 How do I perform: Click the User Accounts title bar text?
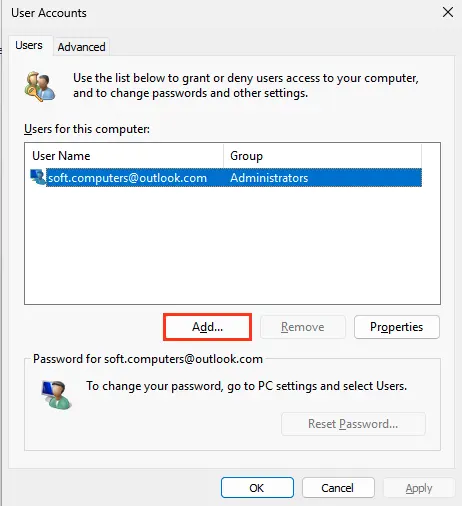(49, 13)
